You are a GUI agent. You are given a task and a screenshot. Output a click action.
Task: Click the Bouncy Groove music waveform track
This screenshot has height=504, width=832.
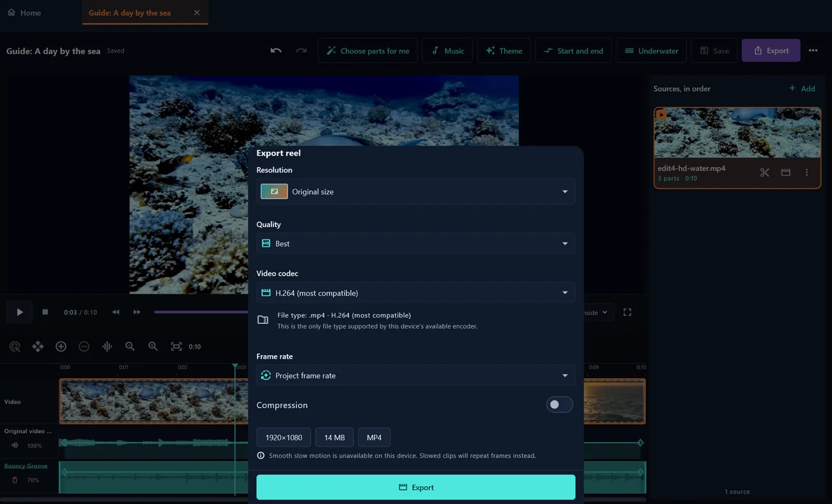click(154, 477)
